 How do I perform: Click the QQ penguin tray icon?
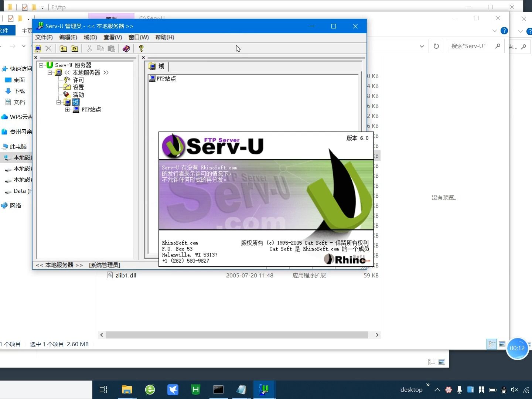[x=504, y=390]
